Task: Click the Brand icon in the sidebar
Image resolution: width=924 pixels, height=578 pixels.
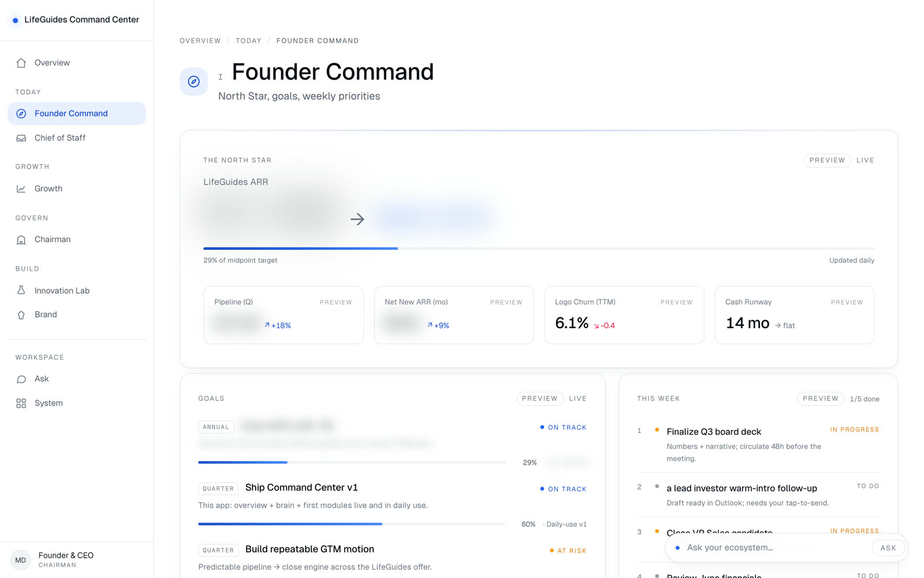Action: (21, 315)
